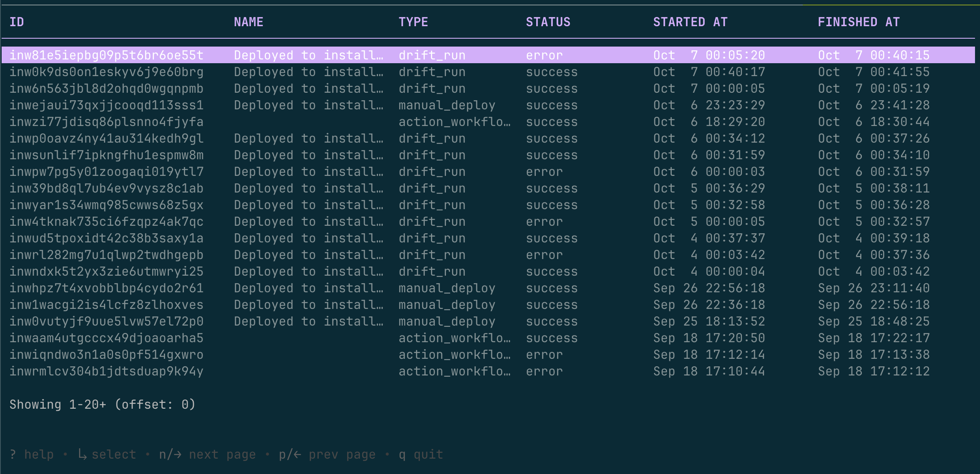Select last row inwrmlcv304b1jdtsduap9k94y
The height and width of the screenshot is (474, 980).
106,371
